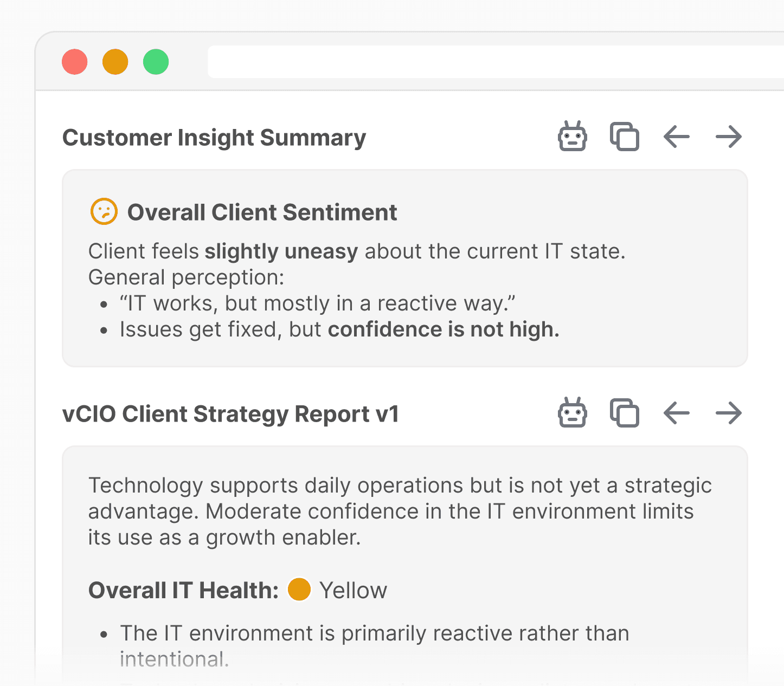Click the sentiment icon next to Overall Client Sentiment
The width and height of the screenshot is (784, 686).
coord(104,211)
